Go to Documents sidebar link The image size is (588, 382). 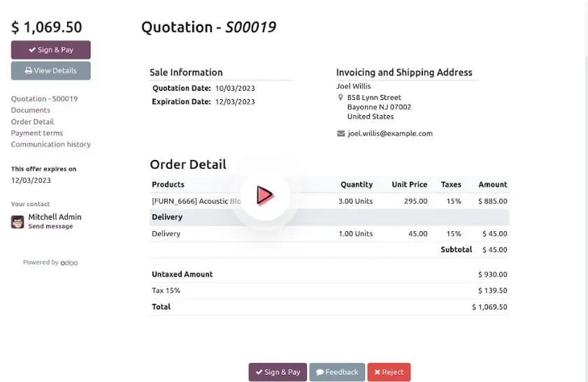point(30,110)
